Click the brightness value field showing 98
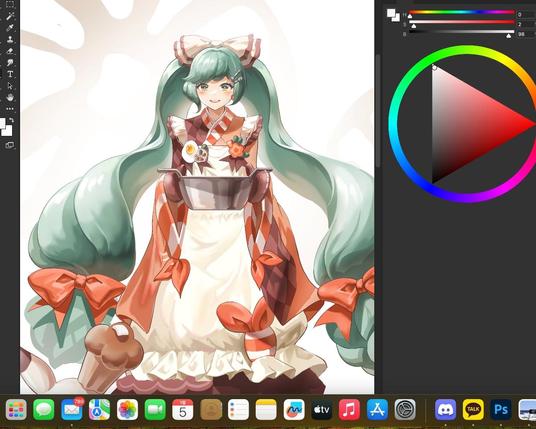 pyautogui.click(x=526, y=34)
